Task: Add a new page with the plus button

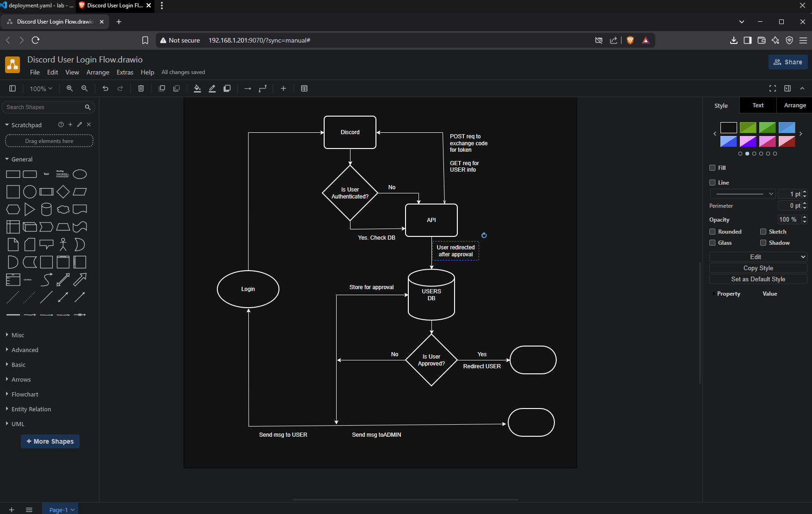Action: [x=12, y=509]
